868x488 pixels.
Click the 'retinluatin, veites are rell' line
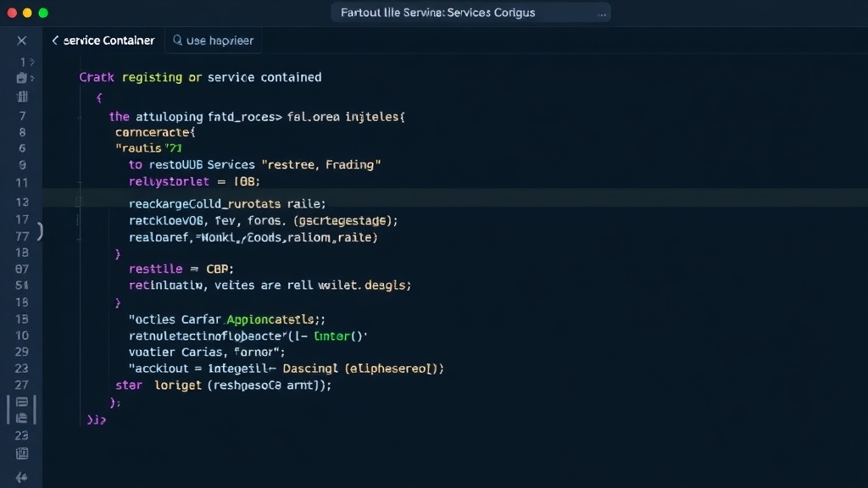click(x=270, y=286)
